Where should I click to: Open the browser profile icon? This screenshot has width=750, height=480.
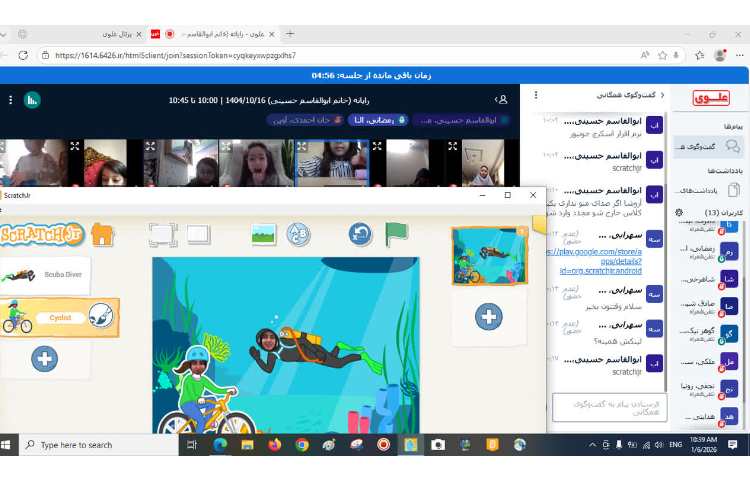720,55
